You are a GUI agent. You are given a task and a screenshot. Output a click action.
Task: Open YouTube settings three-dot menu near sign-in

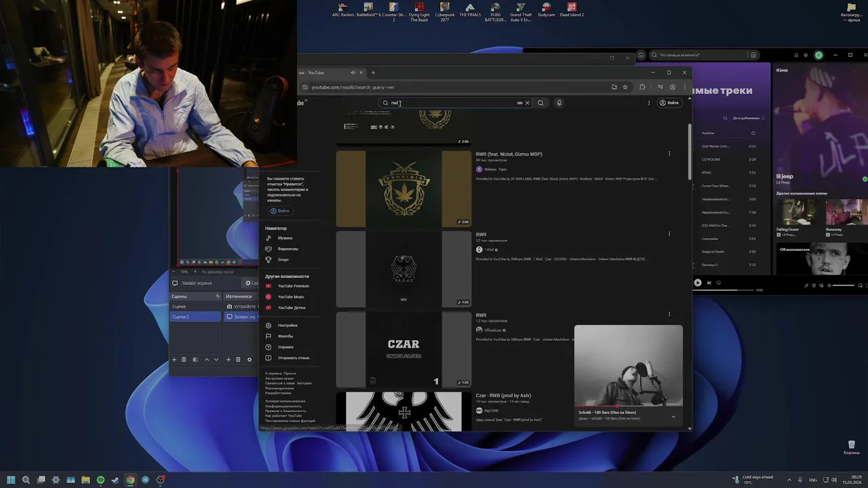click(649, 103)
